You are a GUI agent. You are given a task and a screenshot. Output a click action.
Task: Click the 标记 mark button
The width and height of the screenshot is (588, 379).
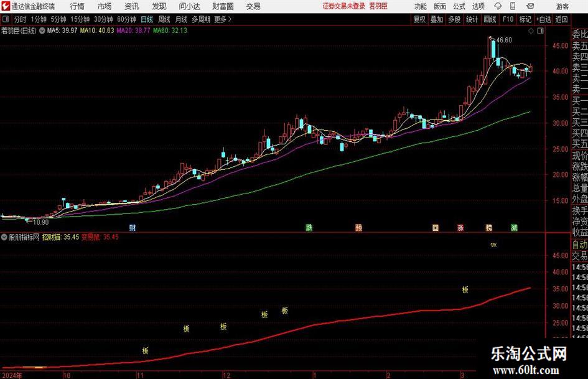point(525,19)
